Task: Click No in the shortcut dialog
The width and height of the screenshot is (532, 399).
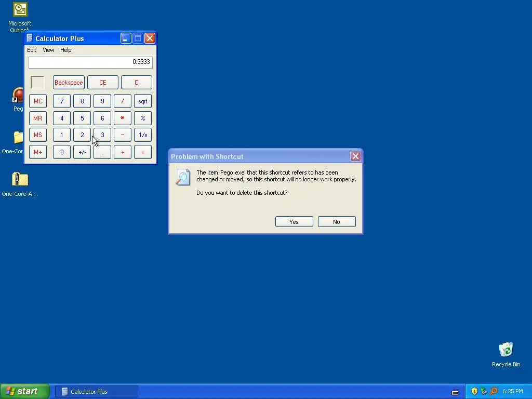Action: coord(337,221)
